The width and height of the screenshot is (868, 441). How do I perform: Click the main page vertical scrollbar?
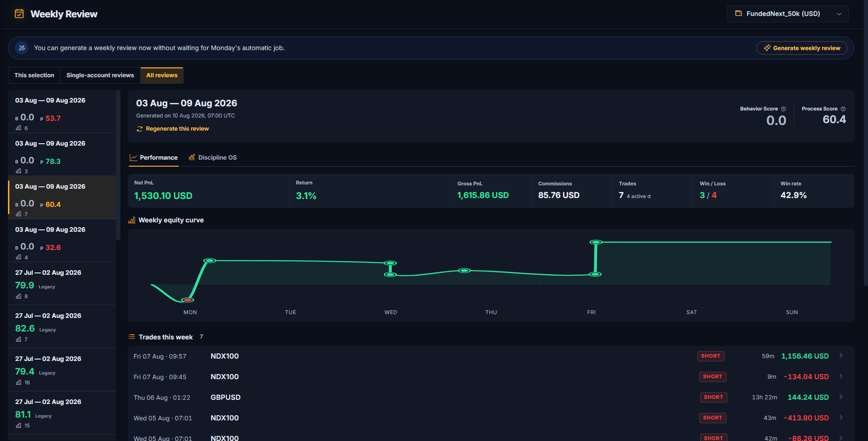[x=866, y=143]
